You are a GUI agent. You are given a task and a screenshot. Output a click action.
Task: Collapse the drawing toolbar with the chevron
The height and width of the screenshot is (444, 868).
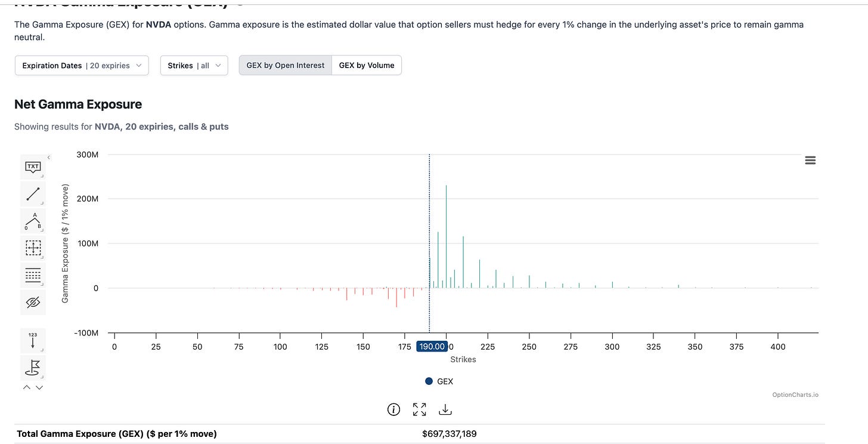[x=49, y=157]
